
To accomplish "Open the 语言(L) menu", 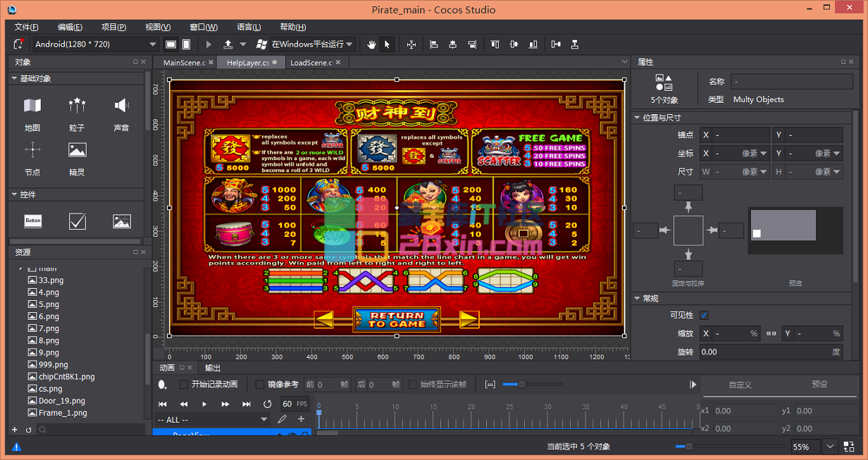I will pos(249,27).
